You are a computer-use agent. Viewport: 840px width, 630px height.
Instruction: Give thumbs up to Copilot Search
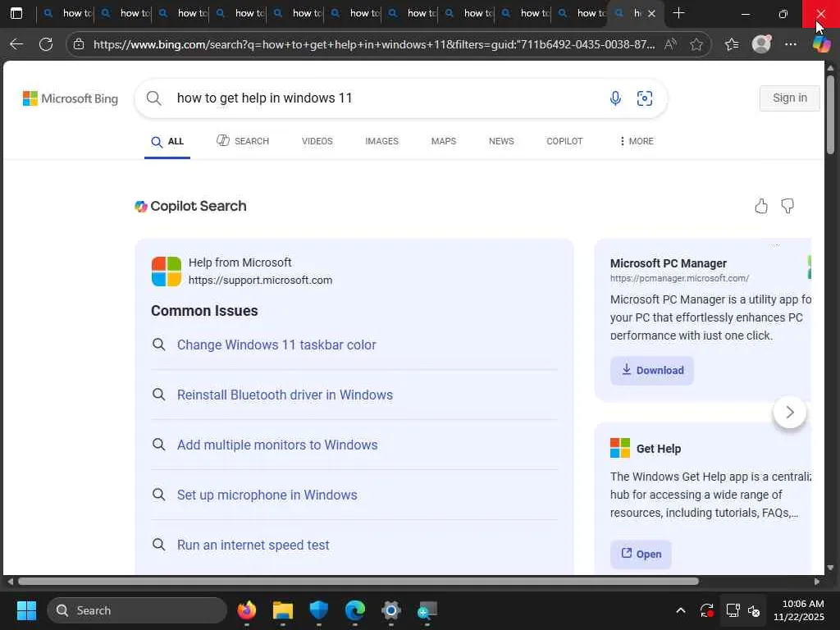coord(761,206)
